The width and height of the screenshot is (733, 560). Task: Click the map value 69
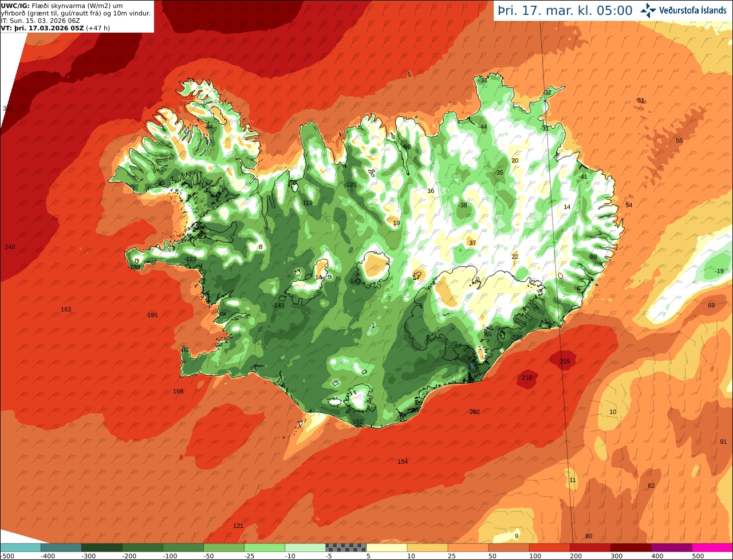(x=711, y=305)
